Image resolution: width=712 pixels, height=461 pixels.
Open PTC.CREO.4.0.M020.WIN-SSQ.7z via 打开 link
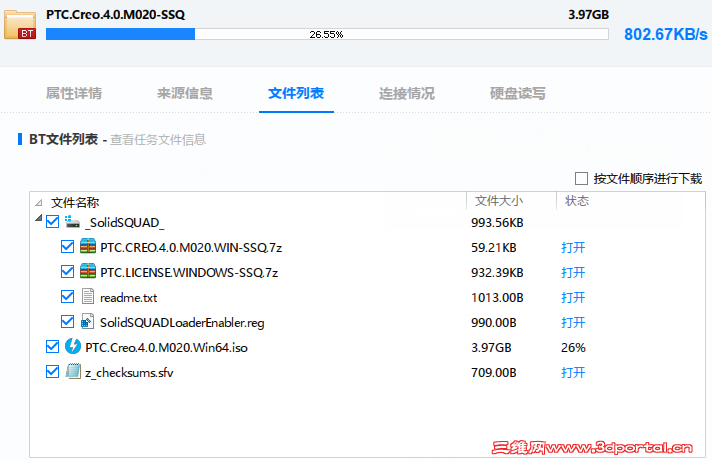[x=573, y=248]
